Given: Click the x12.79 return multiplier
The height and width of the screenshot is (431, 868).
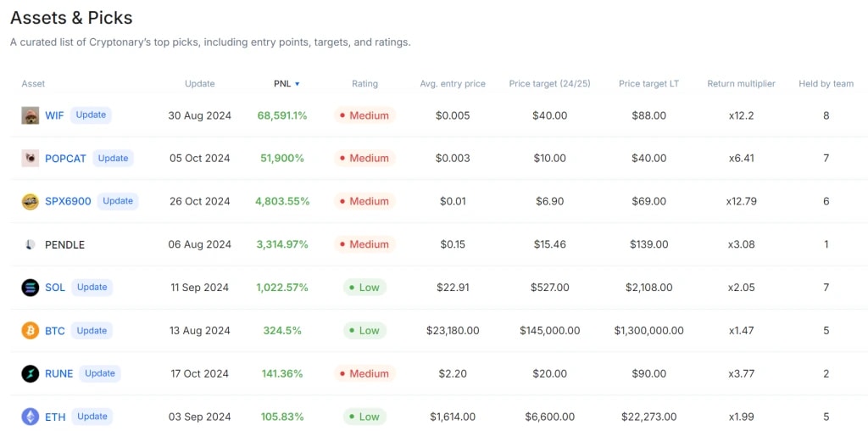Looking at the screenshot, I should point(741,201).
